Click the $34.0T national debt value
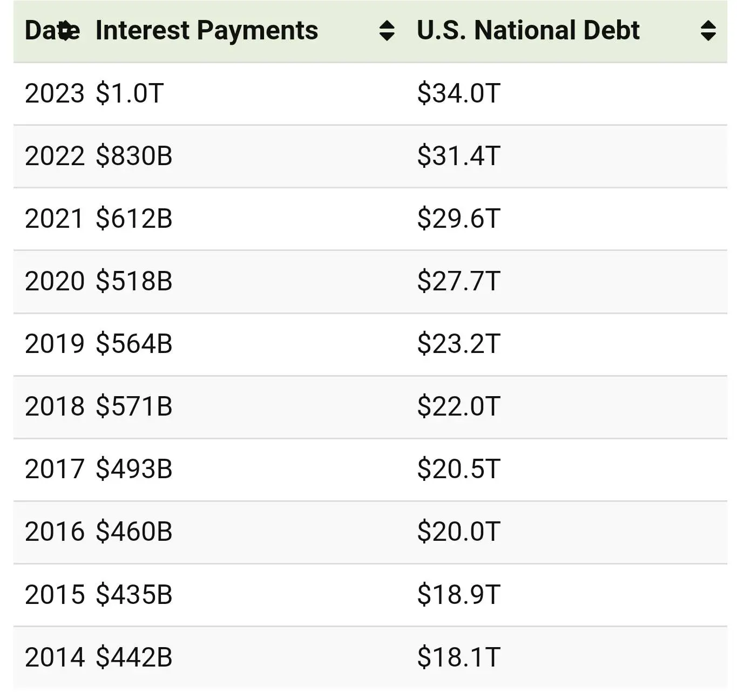Viewport: 737px width, 700px height. (458, 93)
